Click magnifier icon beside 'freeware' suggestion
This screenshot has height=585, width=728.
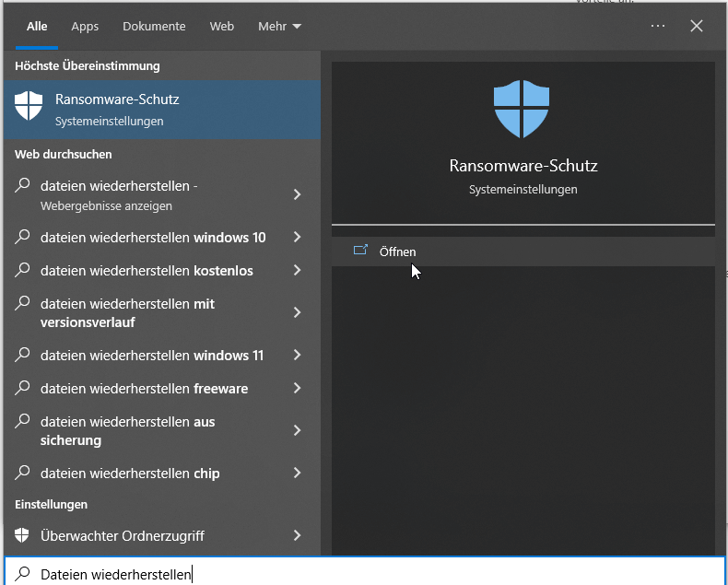click(22, 388)
